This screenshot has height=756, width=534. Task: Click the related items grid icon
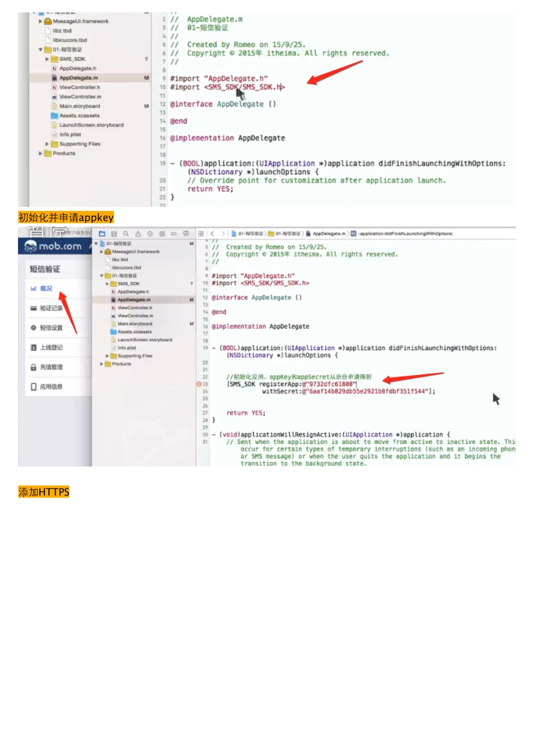201,234
